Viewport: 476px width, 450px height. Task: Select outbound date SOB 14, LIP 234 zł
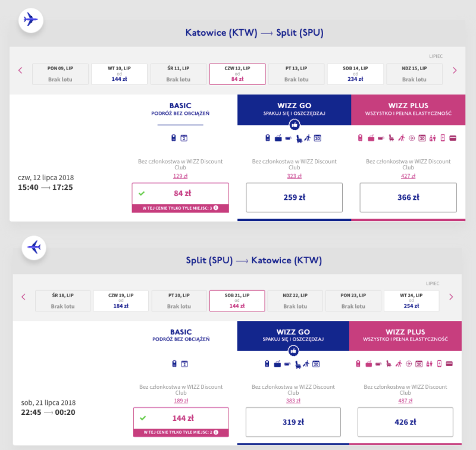pos(355,74)
